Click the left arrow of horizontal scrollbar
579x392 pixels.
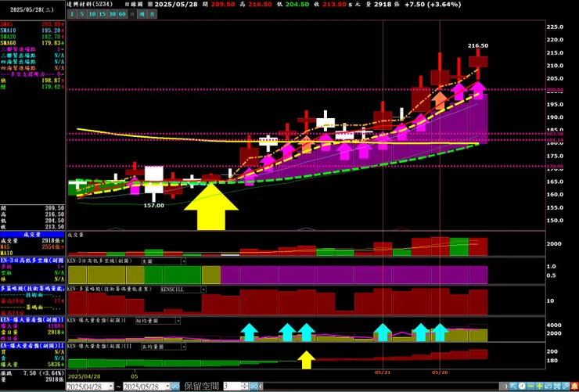coord(261,387)
